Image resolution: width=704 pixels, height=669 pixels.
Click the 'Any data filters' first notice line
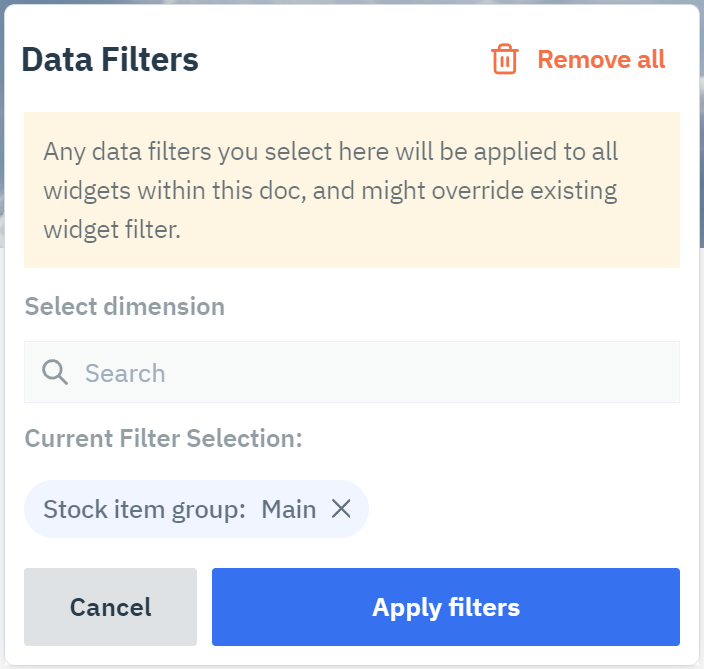330,152
